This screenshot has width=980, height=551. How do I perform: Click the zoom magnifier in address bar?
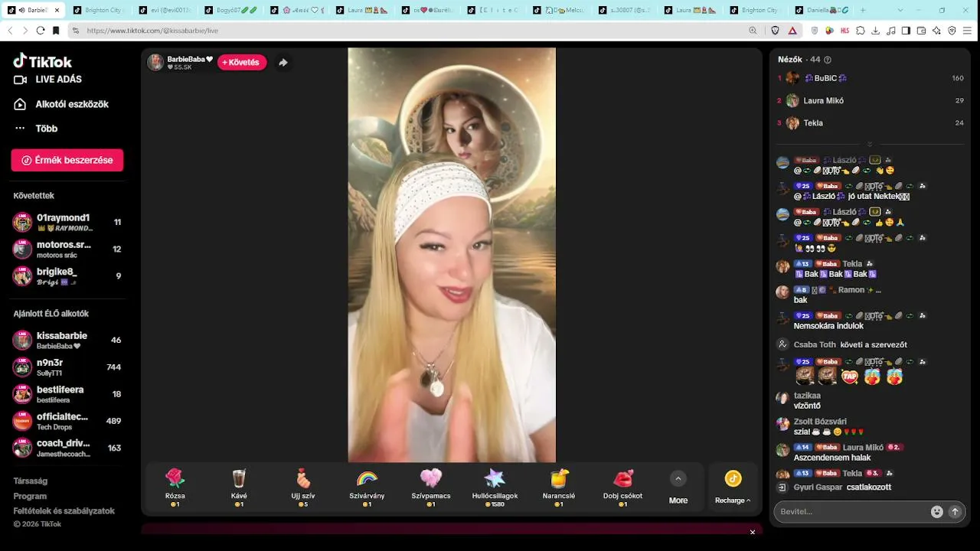[x=753, y=31]
